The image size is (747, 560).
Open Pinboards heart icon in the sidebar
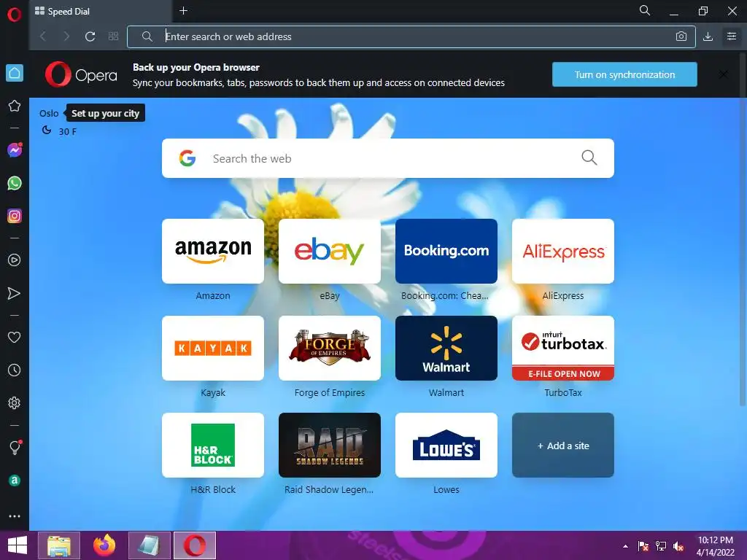click(x=15, y=337)
